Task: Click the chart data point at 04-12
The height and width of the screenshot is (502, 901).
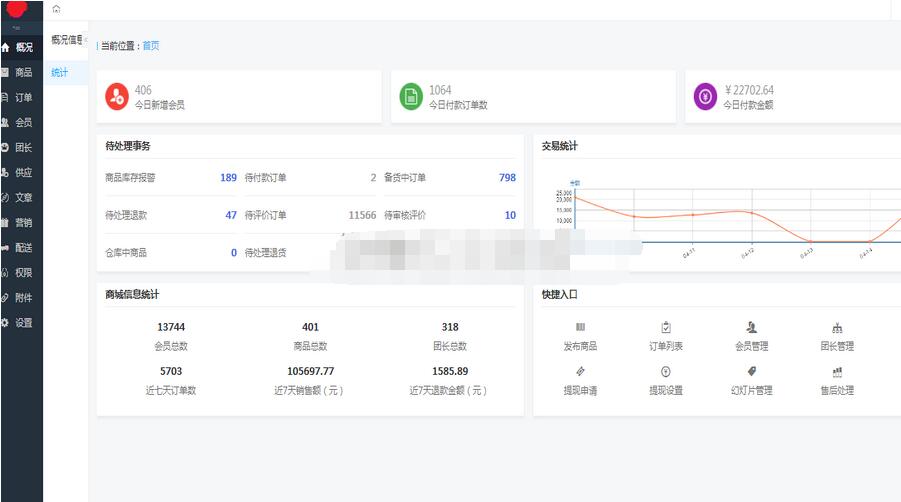Action: (x=752, y=213)
